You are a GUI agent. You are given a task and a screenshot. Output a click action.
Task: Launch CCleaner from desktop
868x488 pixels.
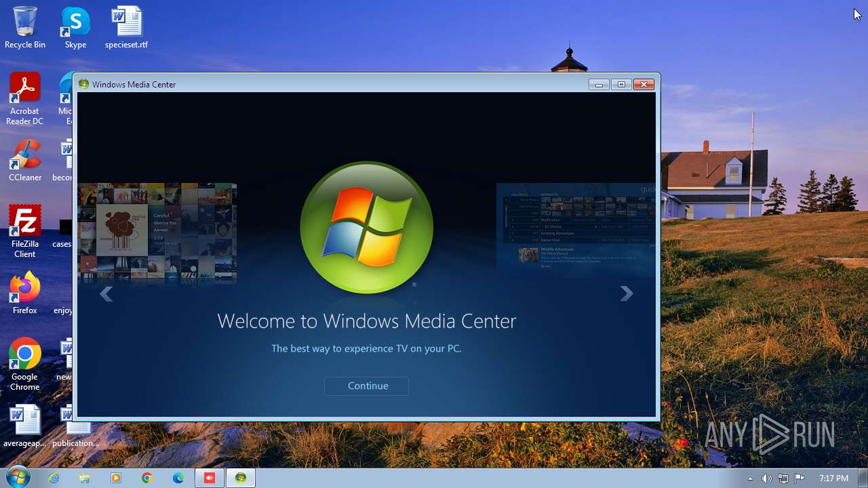tap(25, 161)
